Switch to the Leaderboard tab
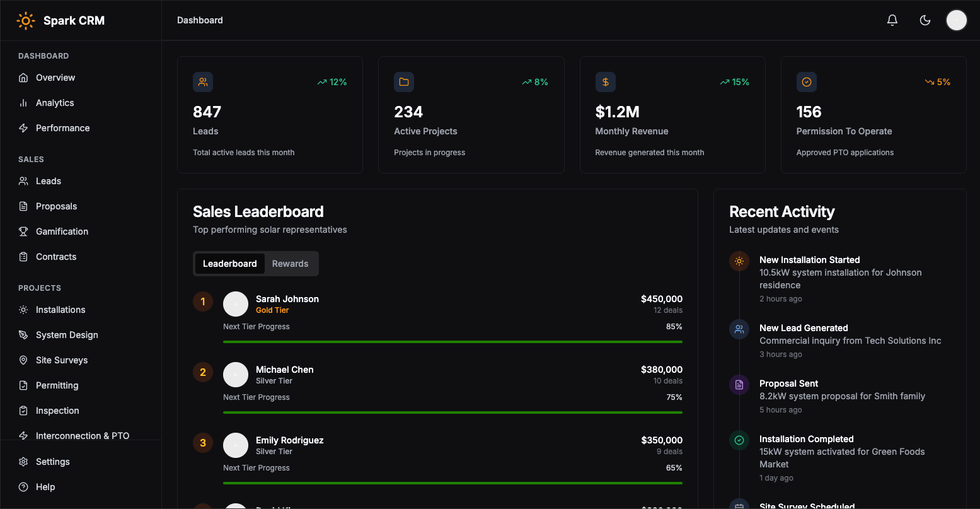Image resolution: width=980 pixels, height=509 pixels. pyautogui.click(x=230, y=264)
